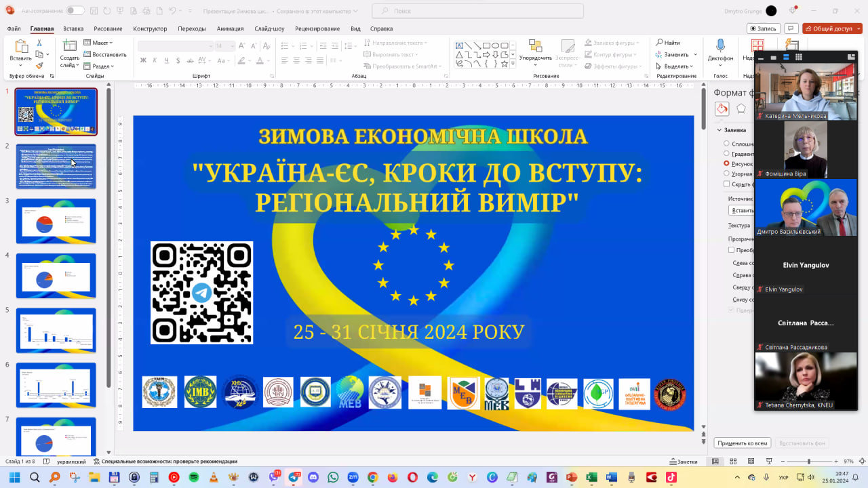
Task: Select Gradient fill (Градиентная) radio button
Action: point(727,153)
